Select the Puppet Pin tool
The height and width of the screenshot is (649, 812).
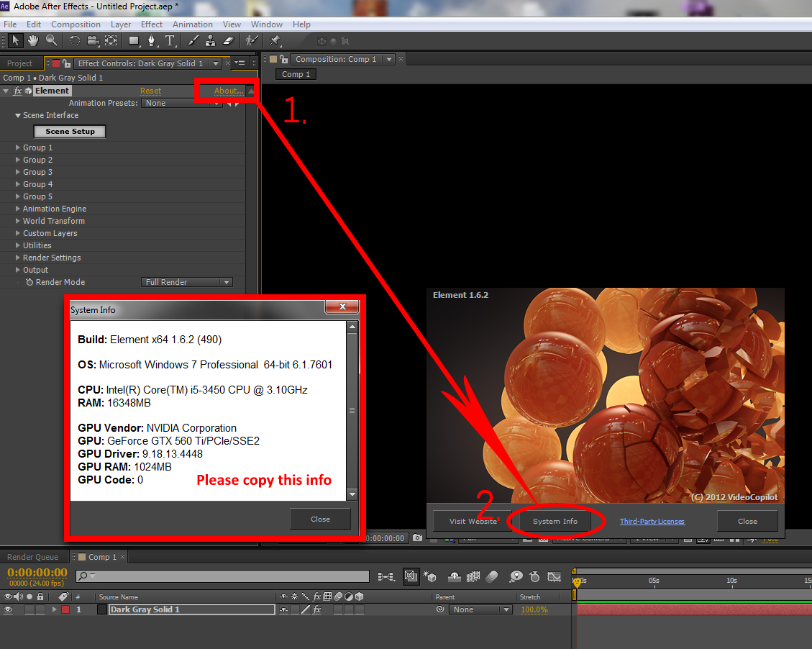tap(275, 40)
